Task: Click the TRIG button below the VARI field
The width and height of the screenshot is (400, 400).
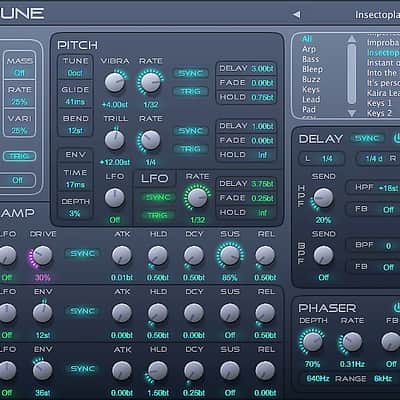Action: click(x=19, y=156)
